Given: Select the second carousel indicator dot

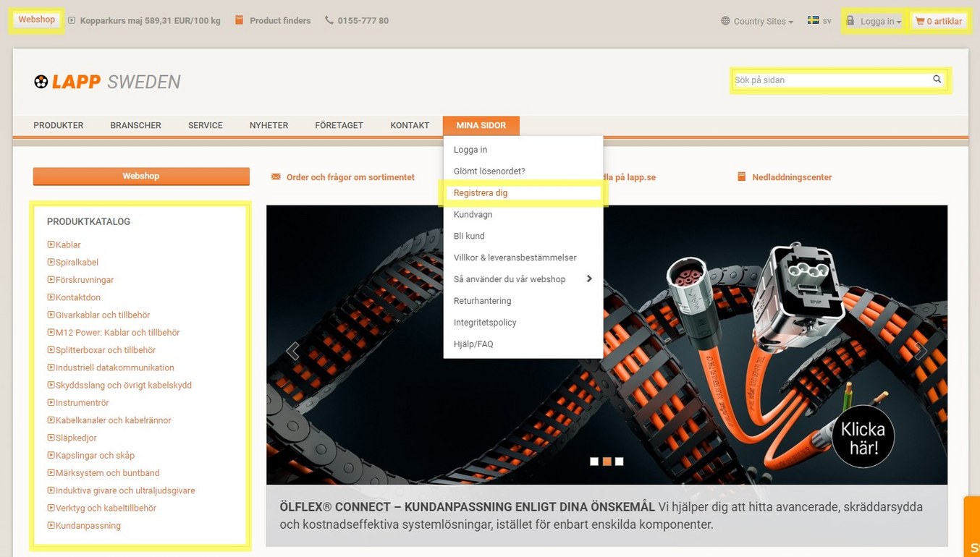Looking at the screenshot, I should click(x=607, y=462).
